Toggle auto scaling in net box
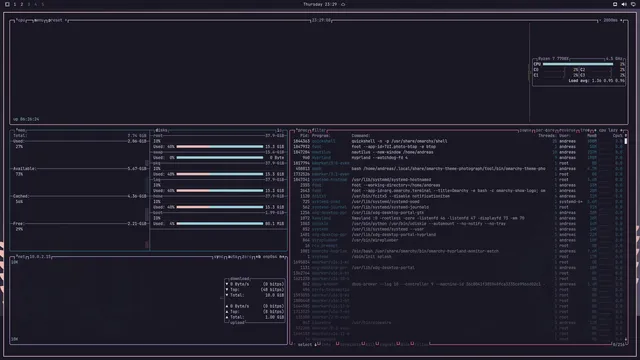 232,257
